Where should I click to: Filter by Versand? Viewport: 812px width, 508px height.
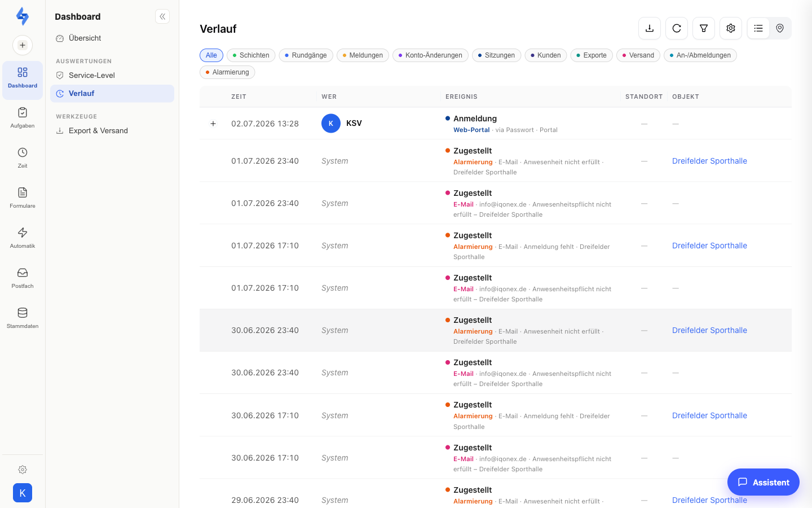[x=638, y=55]
